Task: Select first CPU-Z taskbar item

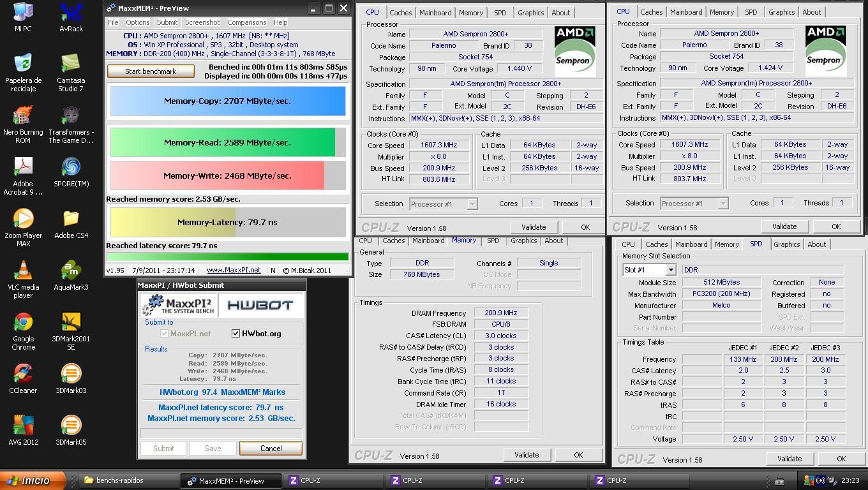Action: 334,480
